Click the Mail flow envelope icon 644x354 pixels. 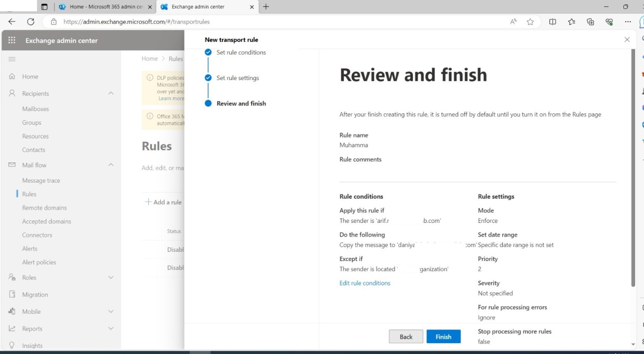click(12, 165)
